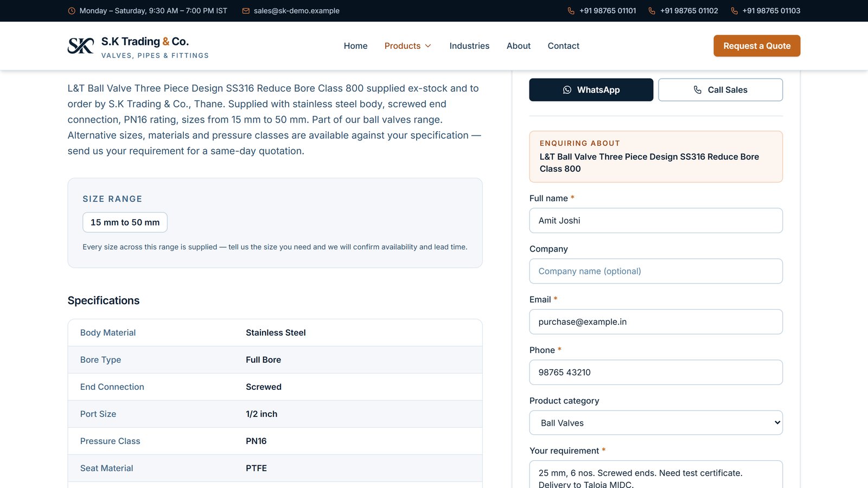Click the Stainless Steel specification value
This screenshot has width=868, height=488.
[x=276, y=333]
